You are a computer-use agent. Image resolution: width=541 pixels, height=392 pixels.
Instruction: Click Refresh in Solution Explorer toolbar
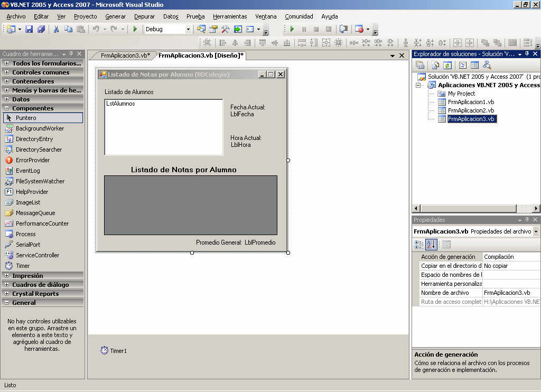click(x=447, y=65)
